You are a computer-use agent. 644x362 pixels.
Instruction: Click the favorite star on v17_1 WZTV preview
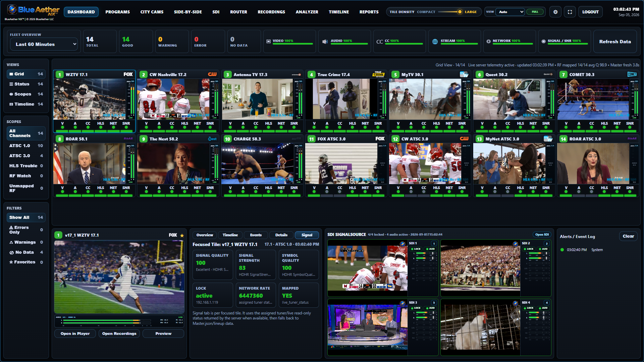point(182,235)
